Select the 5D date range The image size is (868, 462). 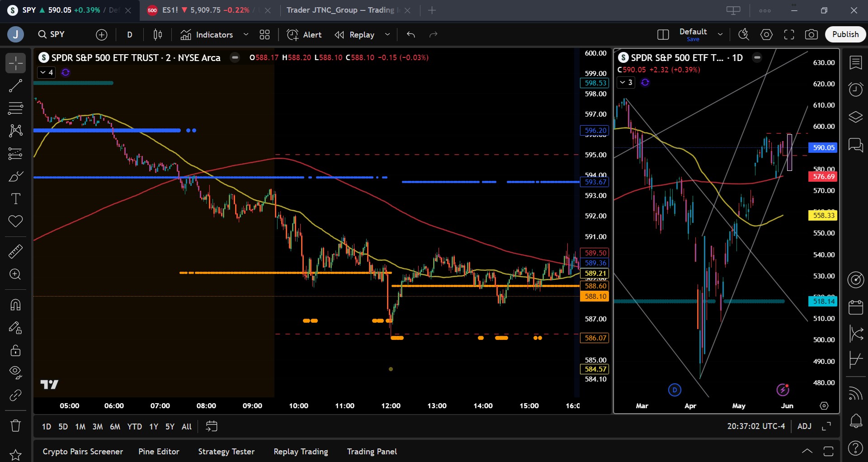coord(63,427)
